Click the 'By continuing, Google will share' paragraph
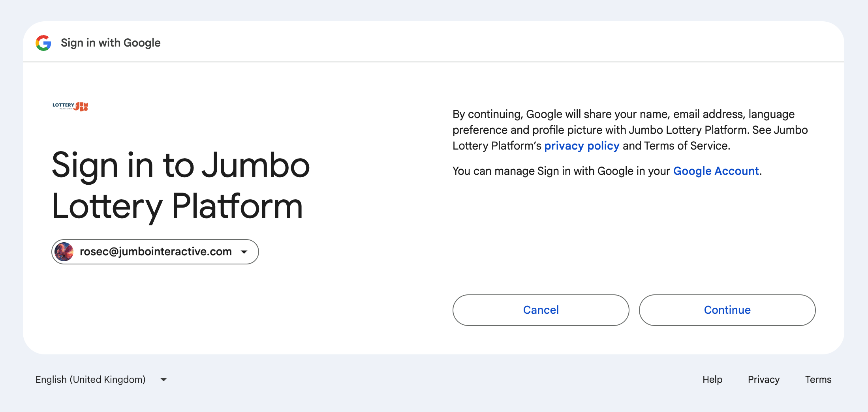 (x=630, y=130)
